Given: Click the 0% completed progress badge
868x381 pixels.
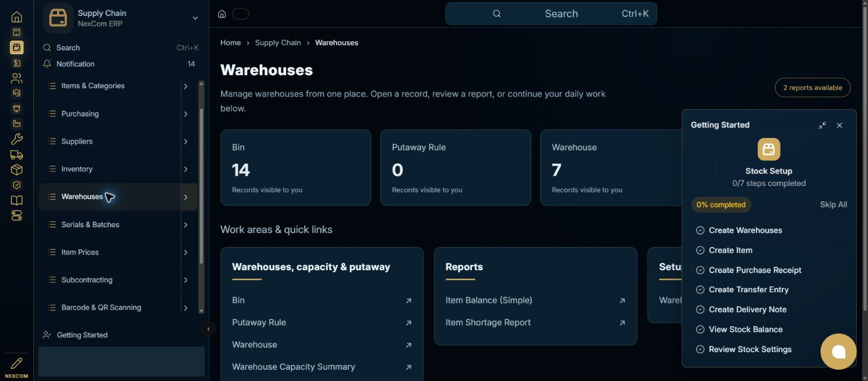Looking at the screenshot, I should click(x=721, y=205).
